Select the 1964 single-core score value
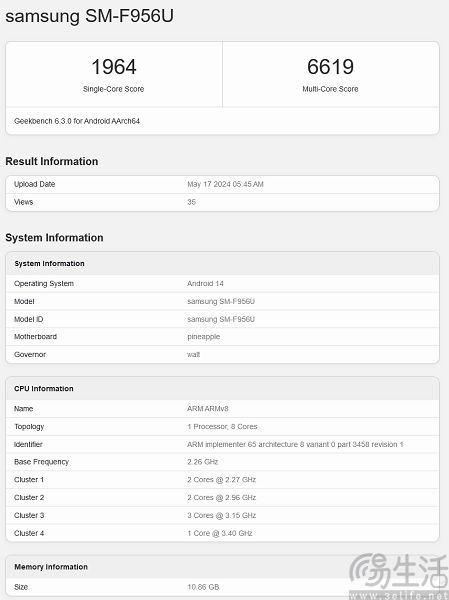The height and width of the screenshot is (600, 449). [114, 67]
